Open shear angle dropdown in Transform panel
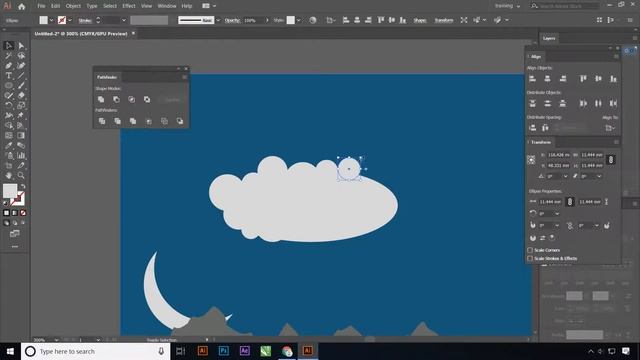This screenshot has height=360, width=640. [x=599, y=176]
